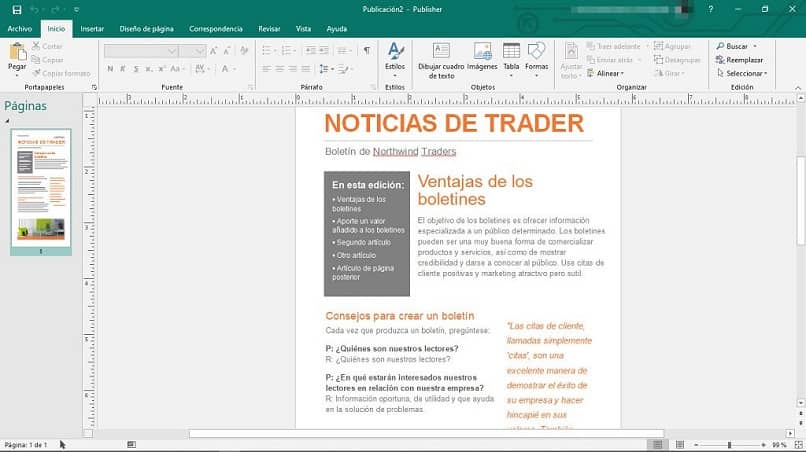The image size is (806, 452).
Task: Click the Reemplazar button
Action: tap(740, 60)
